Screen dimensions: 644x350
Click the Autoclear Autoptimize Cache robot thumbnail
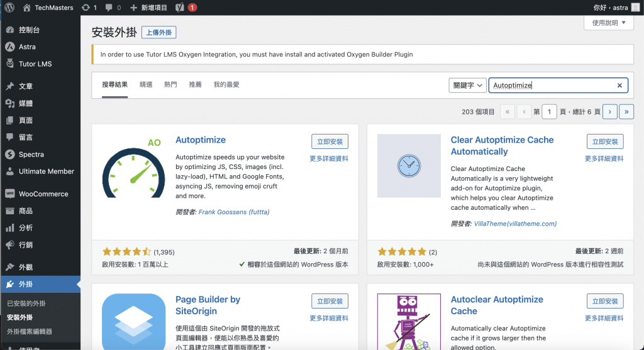click(x=409, y=322)
